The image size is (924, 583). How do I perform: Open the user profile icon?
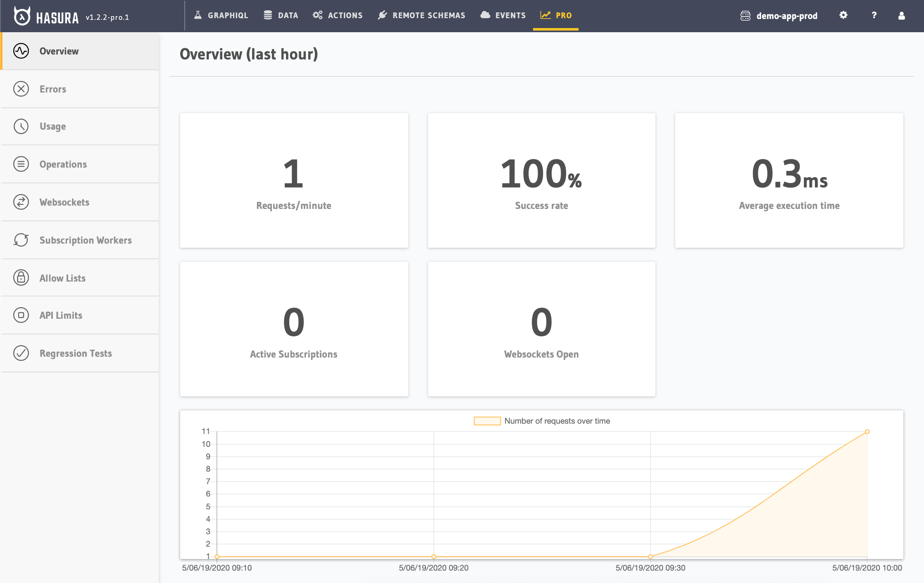point(902,15)
